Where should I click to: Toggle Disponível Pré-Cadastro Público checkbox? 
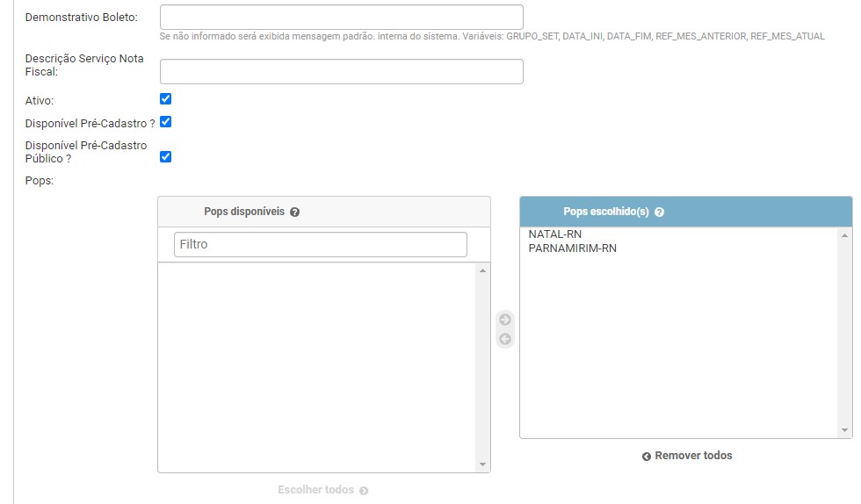point(165,157)
